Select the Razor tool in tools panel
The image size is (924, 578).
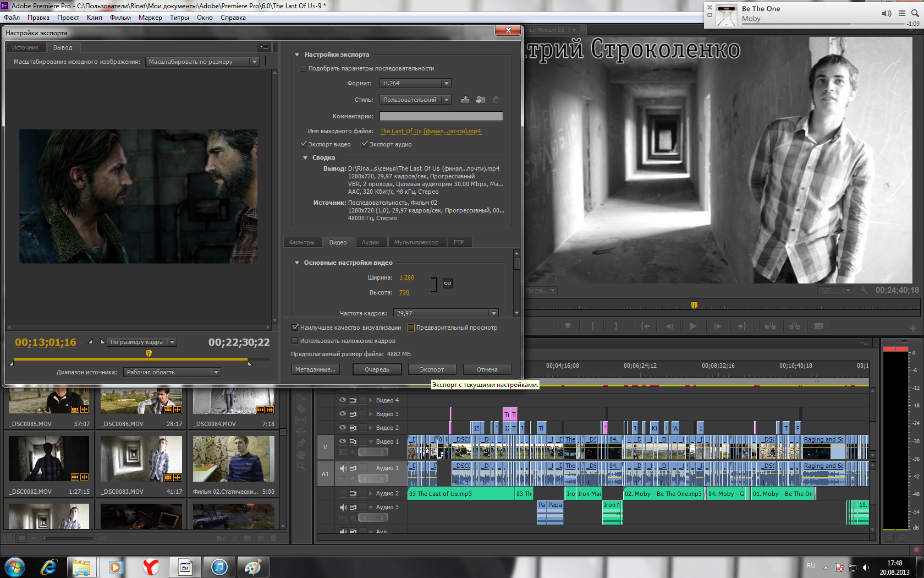pyautogui.click(x=301, y=408)
